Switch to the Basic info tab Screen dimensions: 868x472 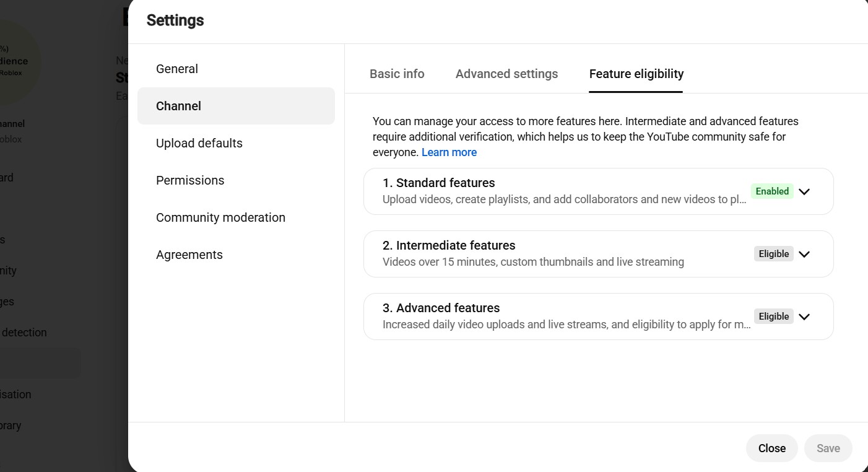397,74
